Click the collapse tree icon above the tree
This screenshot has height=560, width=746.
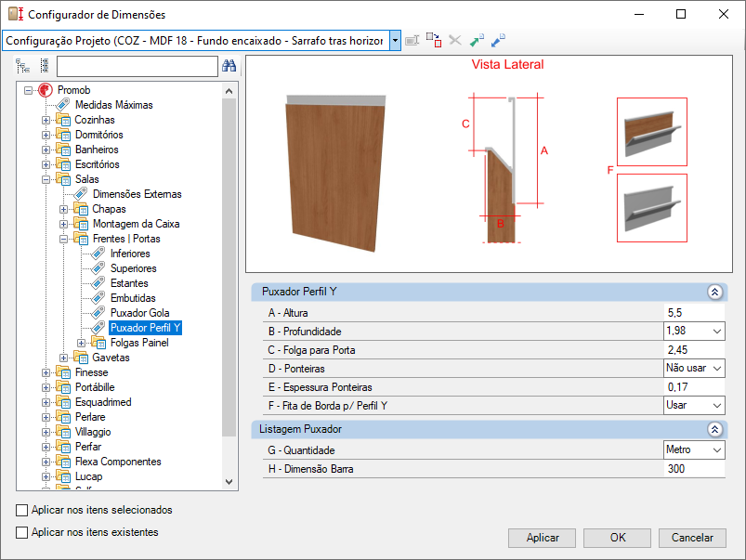coord(45,66)
